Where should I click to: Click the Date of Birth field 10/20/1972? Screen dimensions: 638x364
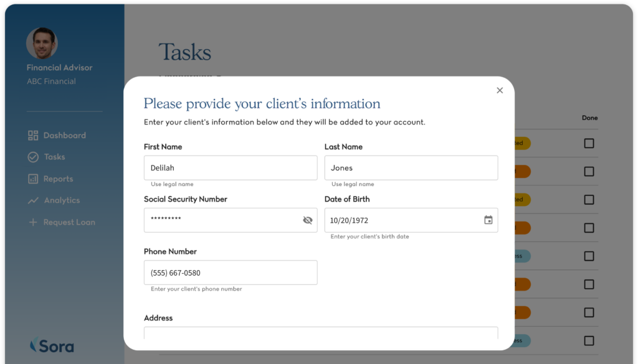pyautogui.click(x=411, y=220)
